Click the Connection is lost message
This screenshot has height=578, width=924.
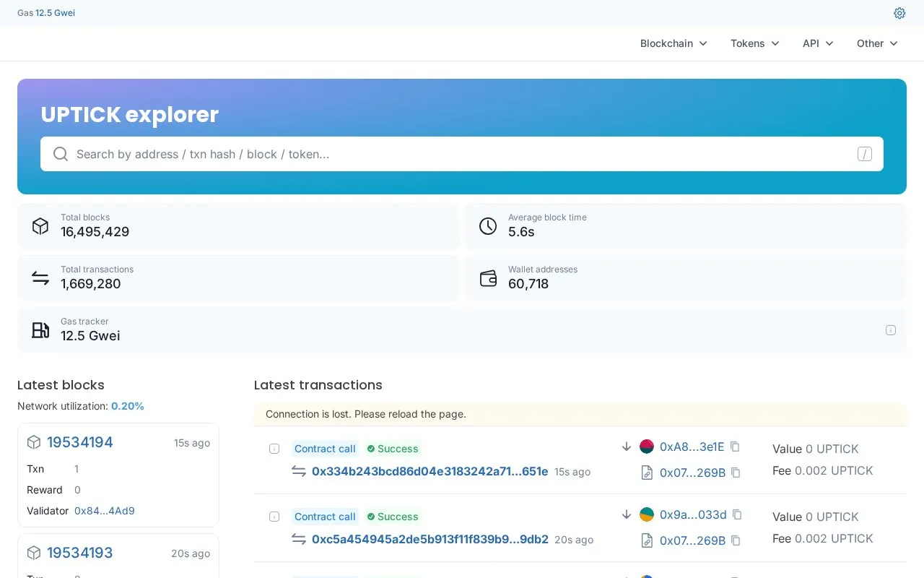click(366, 414)
